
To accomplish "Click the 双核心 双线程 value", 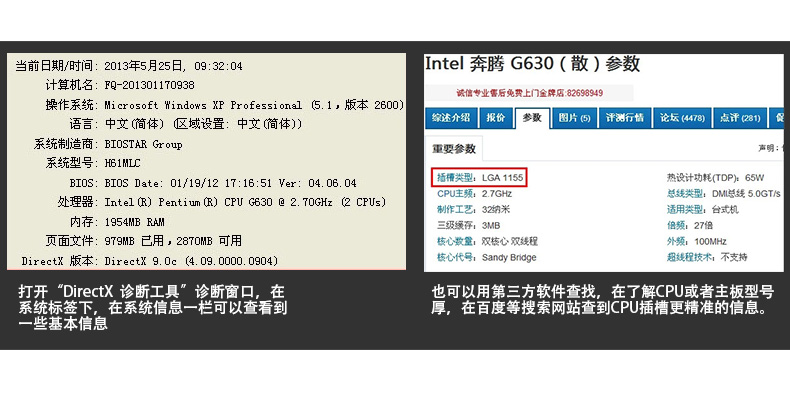I will 510,241.
